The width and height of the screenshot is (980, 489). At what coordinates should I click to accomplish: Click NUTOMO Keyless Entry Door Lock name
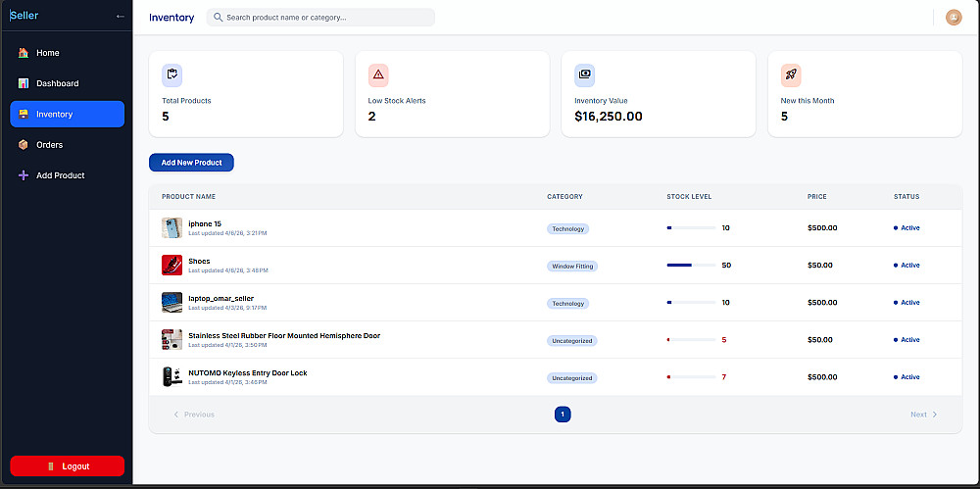coord(248,372)
